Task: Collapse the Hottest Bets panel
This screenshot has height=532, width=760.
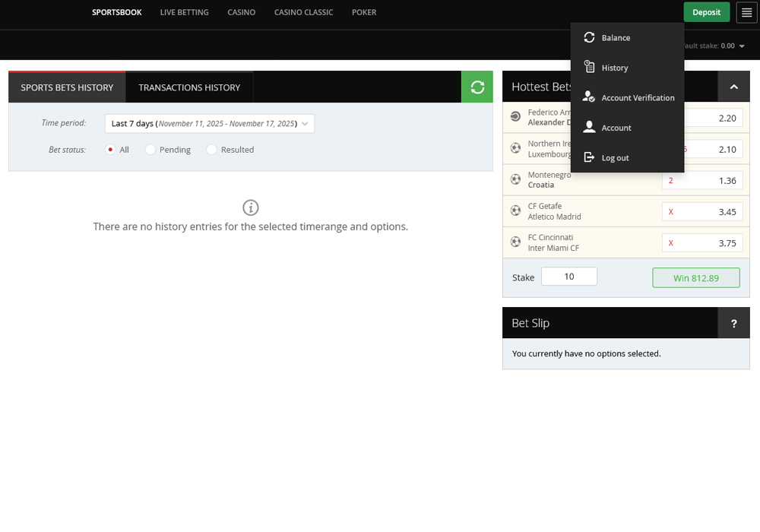Action: 733,87
